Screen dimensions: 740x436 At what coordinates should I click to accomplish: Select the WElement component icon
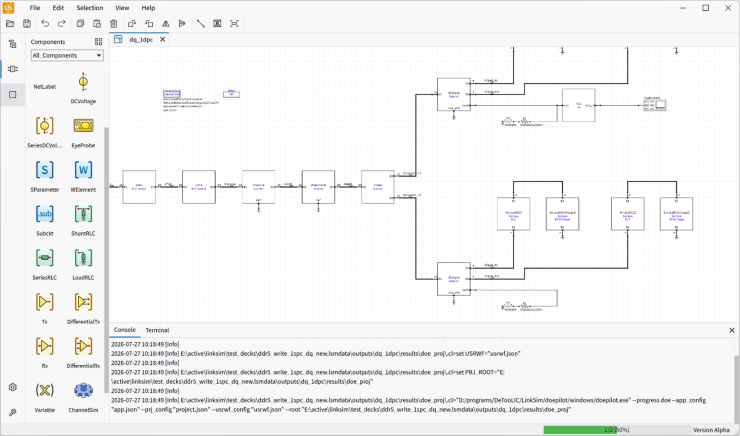point(83,170)
